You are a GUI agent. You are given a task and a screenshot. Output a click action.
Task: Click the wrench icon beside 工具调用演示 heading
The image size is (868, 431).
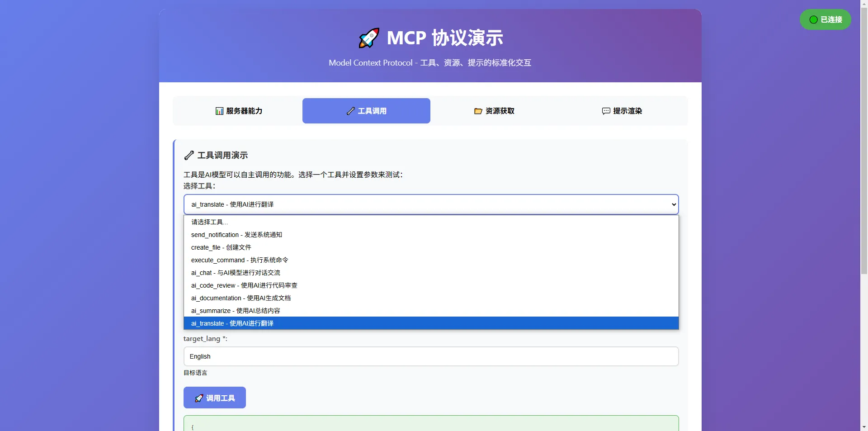click(x=189, y=156)
